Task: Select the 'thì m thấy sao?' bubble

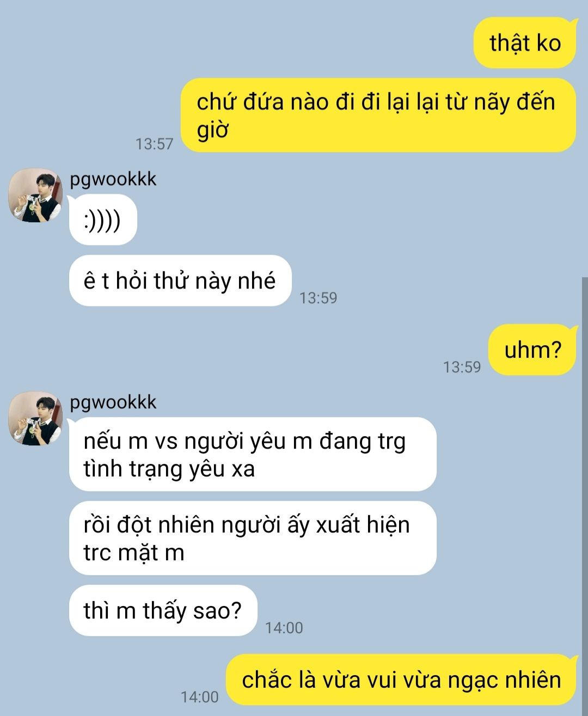Action: 163,610
